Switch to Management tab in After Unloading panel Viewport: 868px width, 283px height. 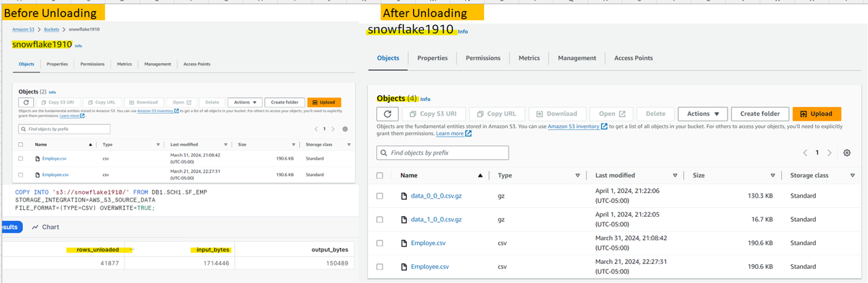pyautogui.click(x=577, y=58)
